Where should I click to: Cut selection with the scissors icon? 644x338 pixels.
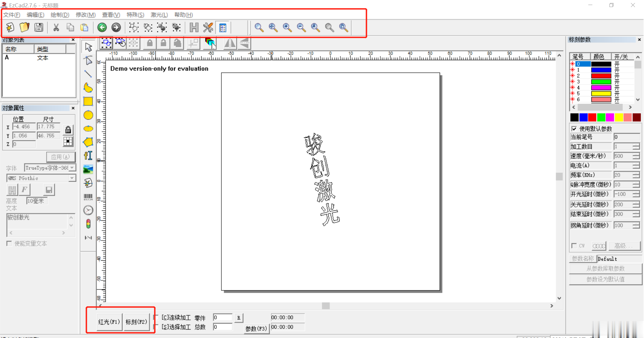pos(56,27)
